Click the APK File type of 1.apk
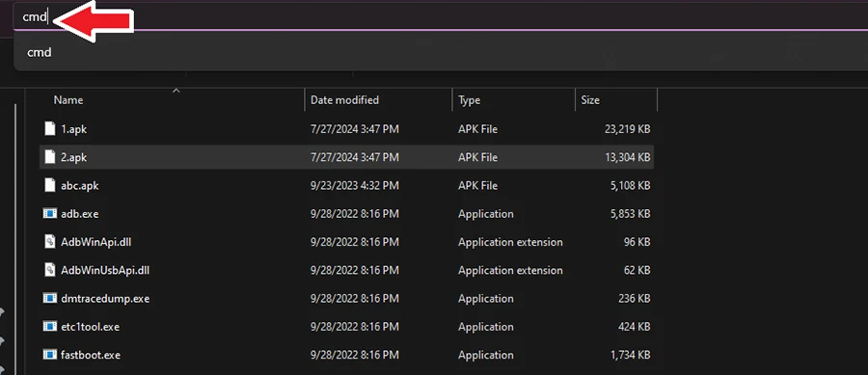The image size is (868, 375). pyautogui.click(x=477, y=129)
